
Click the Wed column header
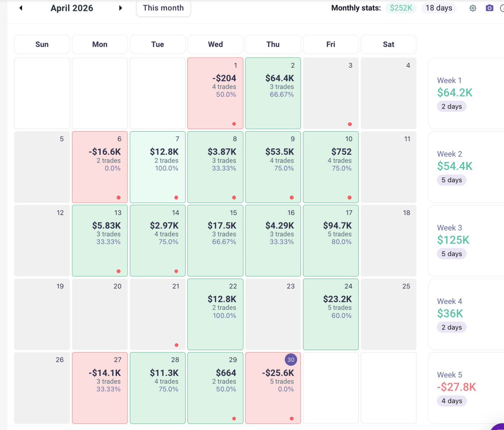pyautogui.click(x=215, y=44)
